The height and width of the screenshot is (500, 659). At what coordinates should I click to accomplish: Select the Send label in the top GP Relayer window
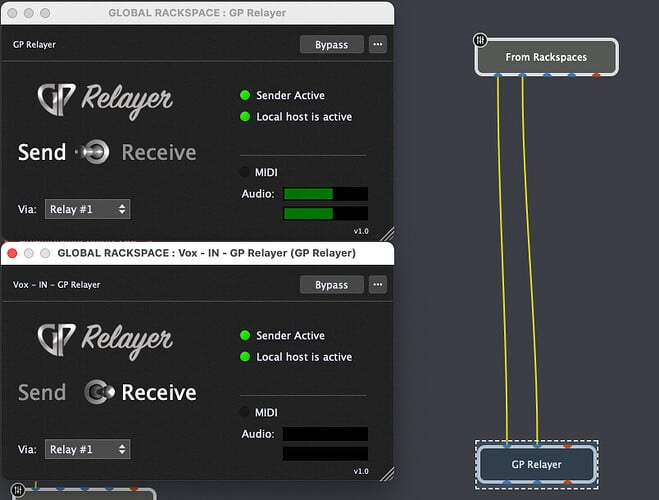(42, 152)
